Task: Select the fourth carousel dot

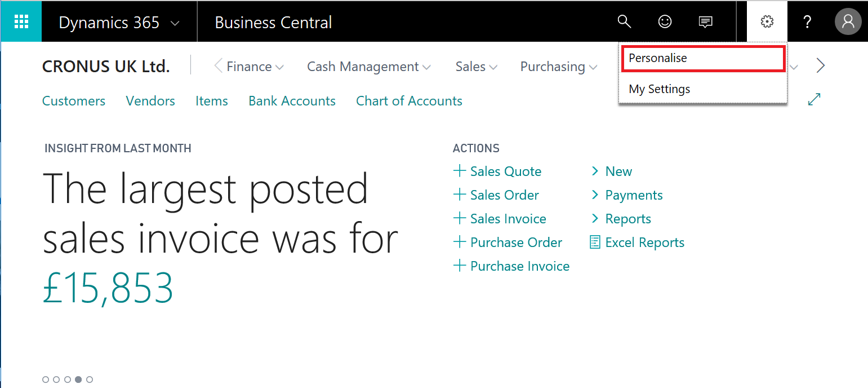Action: pyautogui.click(x=78, y=380)
